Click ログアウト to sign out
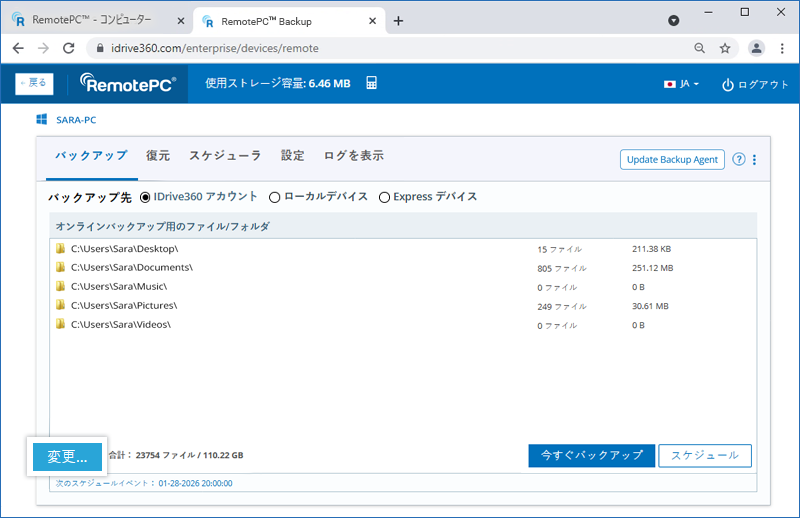Screen dimensions: 800x518 coord(755,85)
